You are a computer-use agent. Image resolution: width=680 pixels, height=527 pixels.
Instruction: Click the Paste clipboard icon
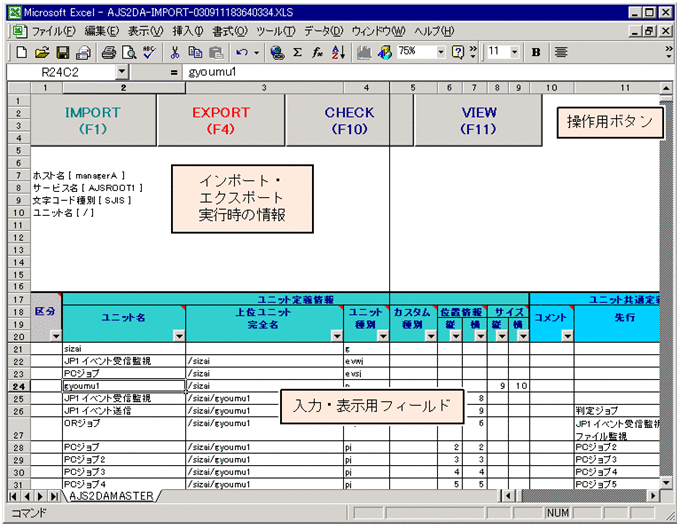(x=216, y=52)
